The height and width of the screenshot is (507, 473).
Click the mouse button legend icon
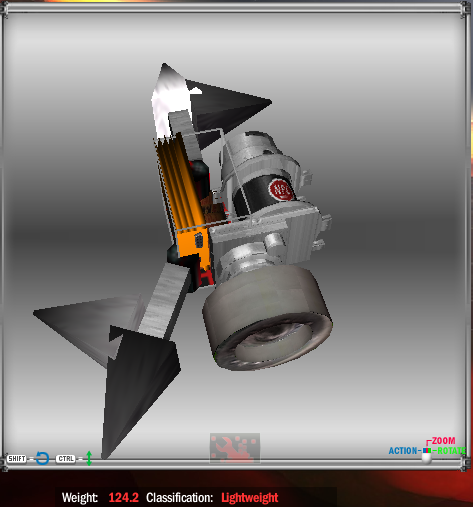click(x=427, y=455)
